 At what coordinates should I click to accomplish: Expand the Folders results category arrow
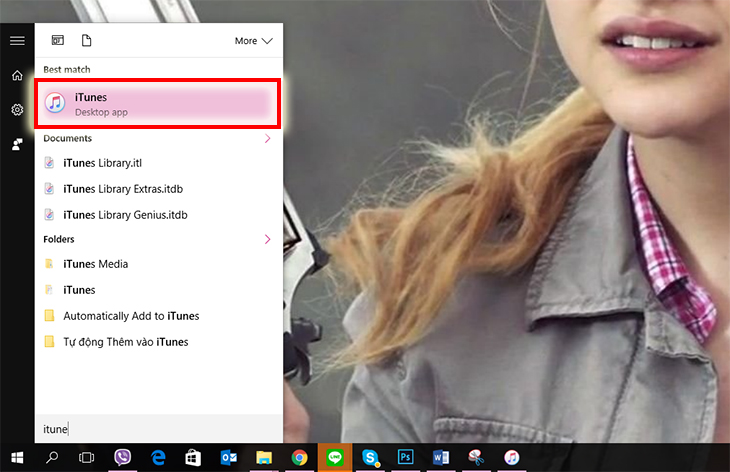267,239
